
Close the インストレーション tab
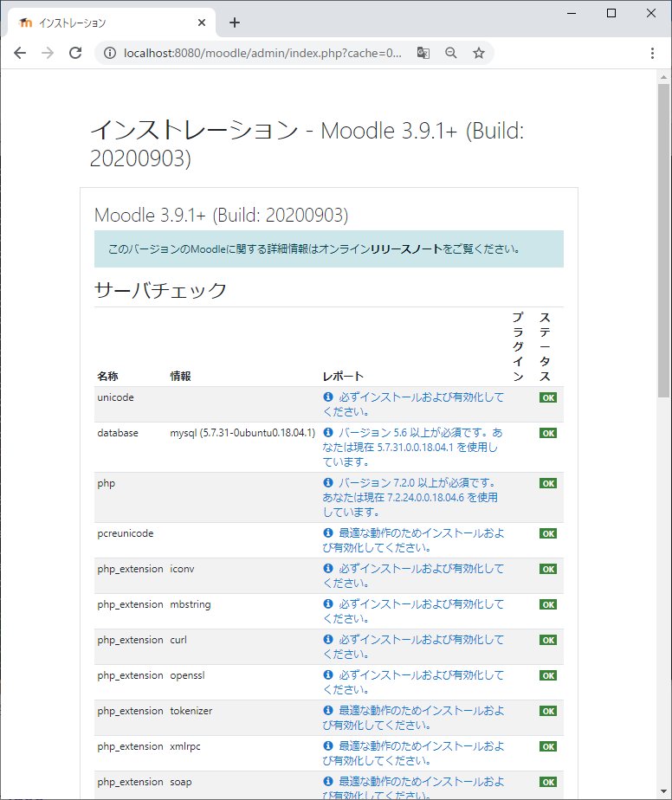(202, 23)
